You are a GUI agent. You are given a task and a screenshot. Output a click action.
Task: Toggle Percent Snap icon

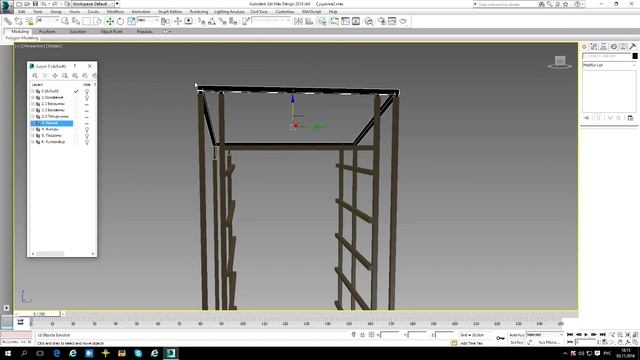222,21
